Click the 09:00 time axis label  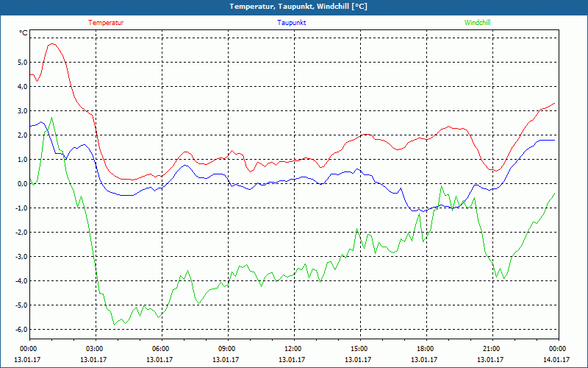click(226, 349)
